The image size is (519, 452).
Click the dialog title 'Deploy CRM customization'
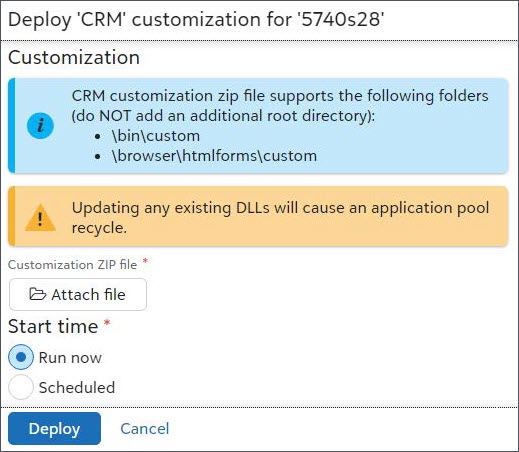tap(196, 19)
